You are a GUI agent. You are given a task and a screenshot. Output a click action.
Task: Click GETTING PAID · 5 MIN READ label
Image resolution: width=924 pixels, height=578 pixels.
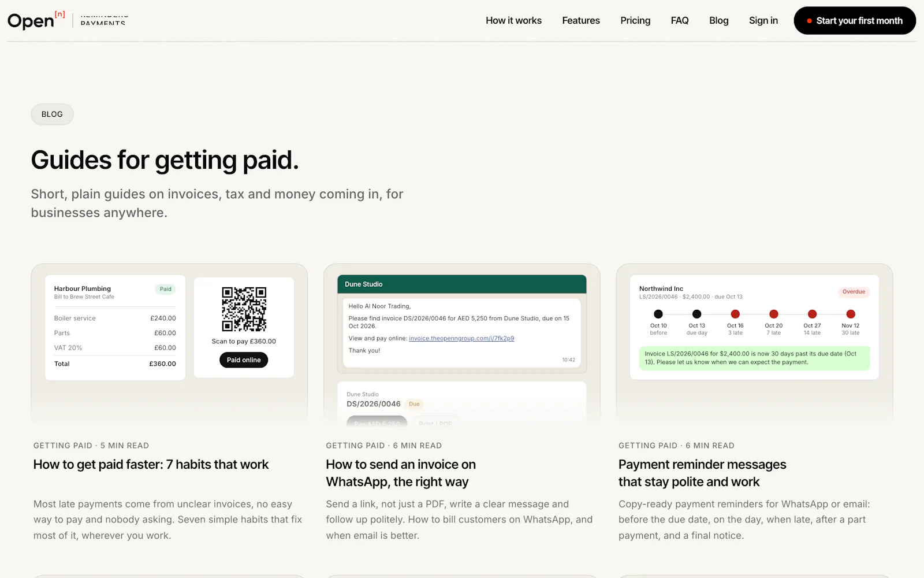91,446
